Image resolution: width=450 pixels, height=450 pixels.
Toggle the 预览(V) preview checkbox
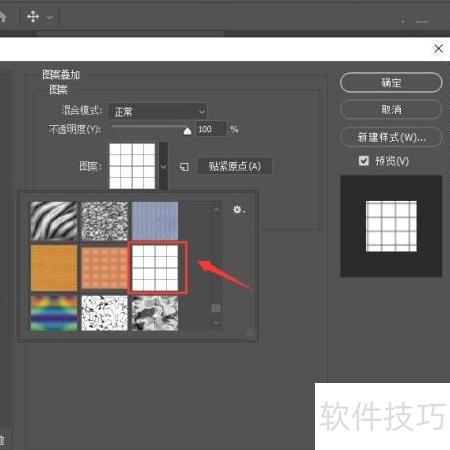click(x=364, y=161)
